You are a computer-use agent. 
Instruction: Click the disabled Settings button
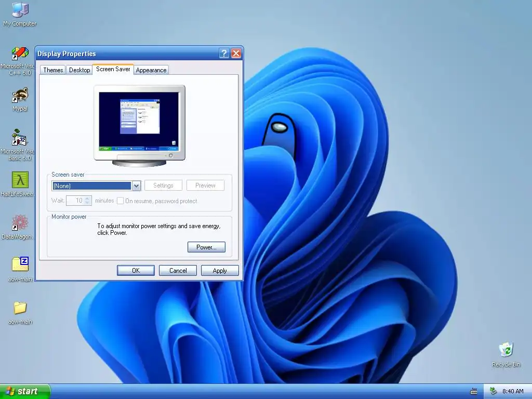[x=163, y=185]
